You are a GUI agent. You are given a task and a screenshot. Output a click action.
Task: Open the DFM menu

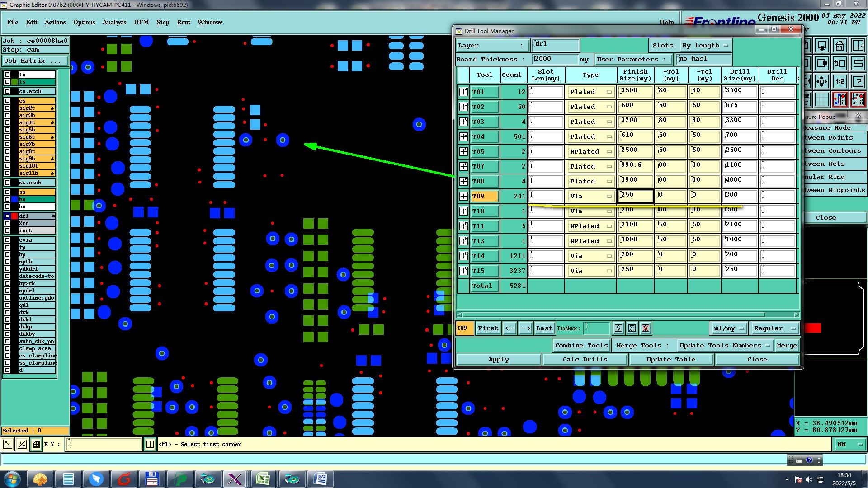[x=141, y=22]
